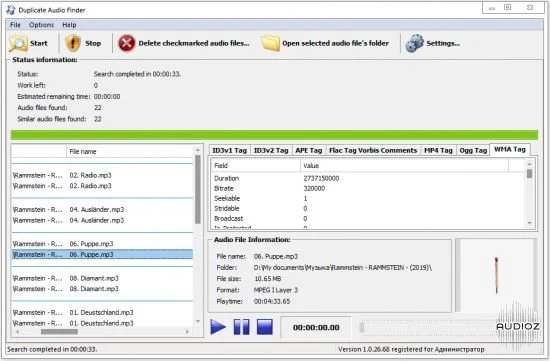Select the highlighted 06. Puppe.mp3 row
The height and width of the screenshot is (361, 550).
(x=102, y=254)
